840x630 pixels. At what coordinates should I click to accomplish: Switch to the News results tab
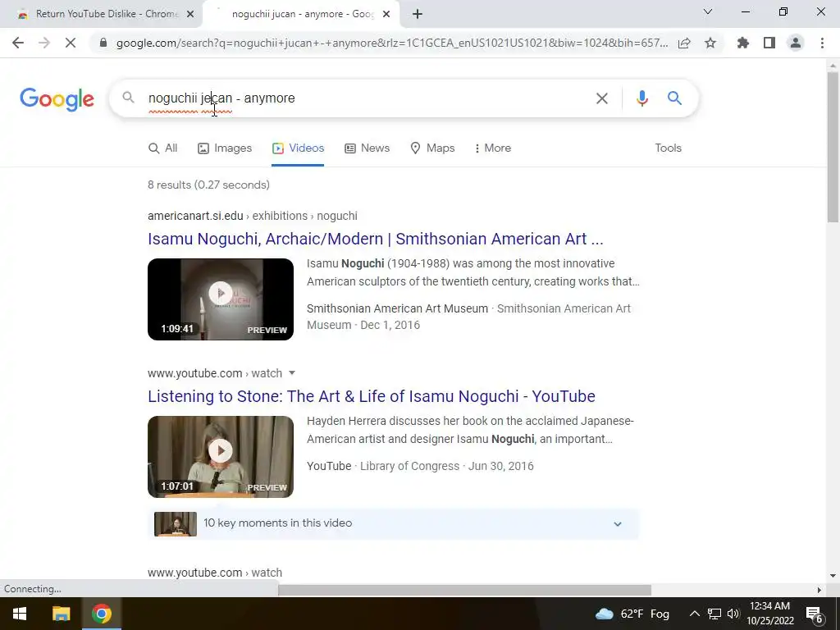click(367, 148)
